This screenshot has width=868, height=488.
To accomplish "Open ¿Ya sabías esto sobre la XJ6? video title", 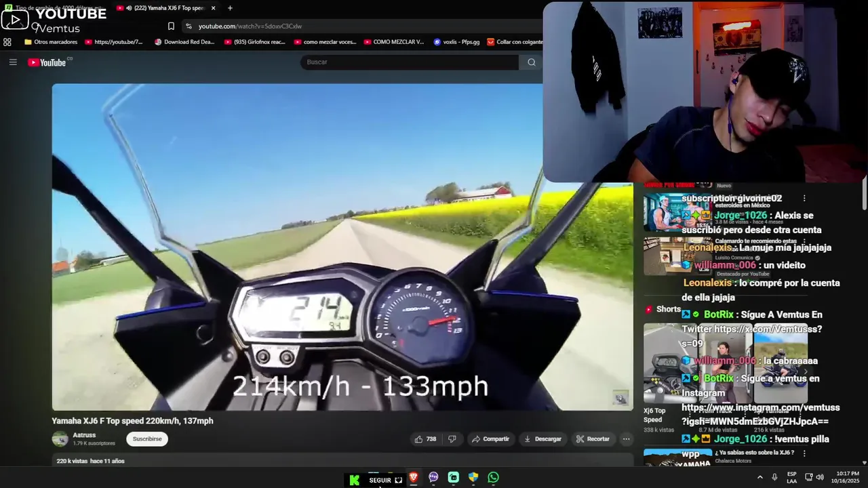I will [x=754, y=453].
